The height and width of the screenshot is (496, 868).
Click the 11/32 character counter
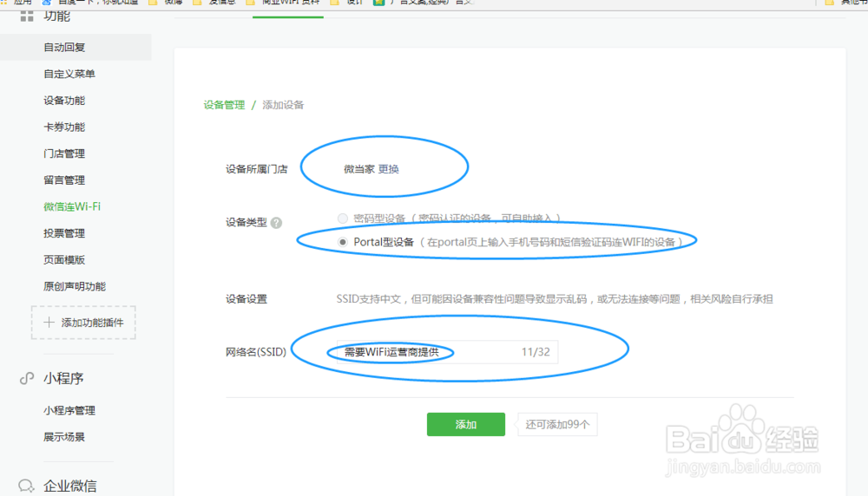coord(536,352)
